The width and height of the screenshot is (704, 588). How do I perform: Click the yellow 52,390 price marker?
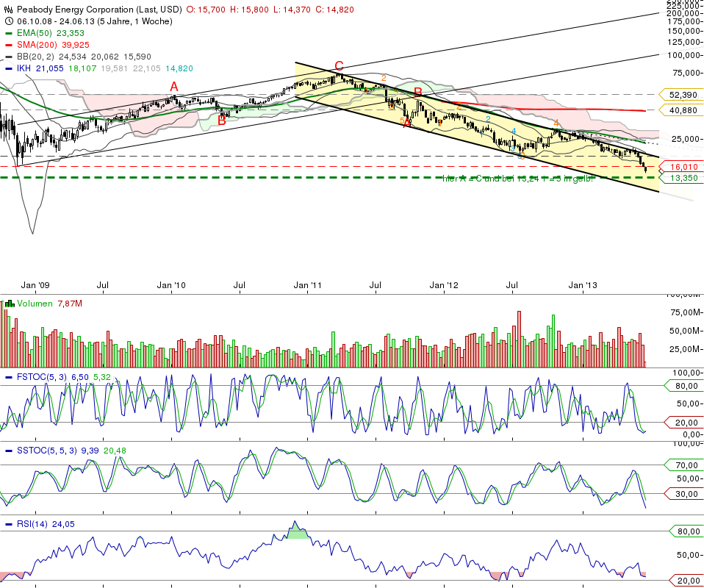683,95
